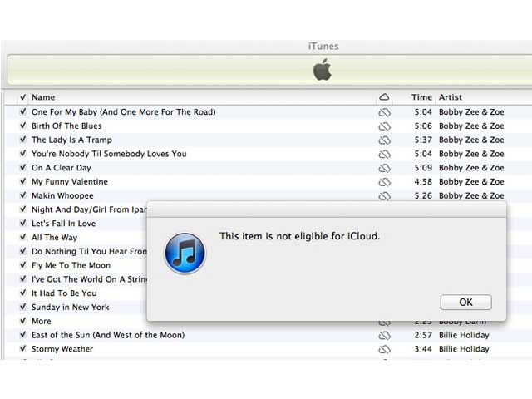
Task: Select Do Nothing Til You Hear From Me
Action: pos(89,251)
